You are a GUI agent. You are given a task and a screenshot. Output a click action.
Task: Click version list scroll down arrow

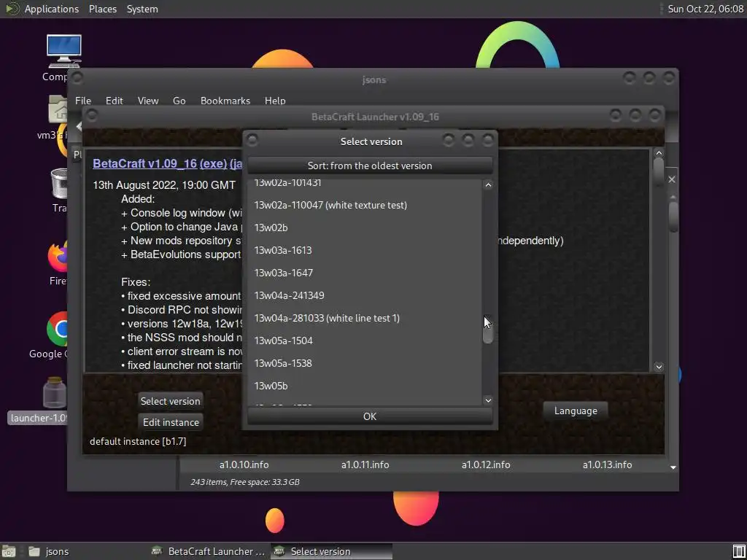pos(488,400)
